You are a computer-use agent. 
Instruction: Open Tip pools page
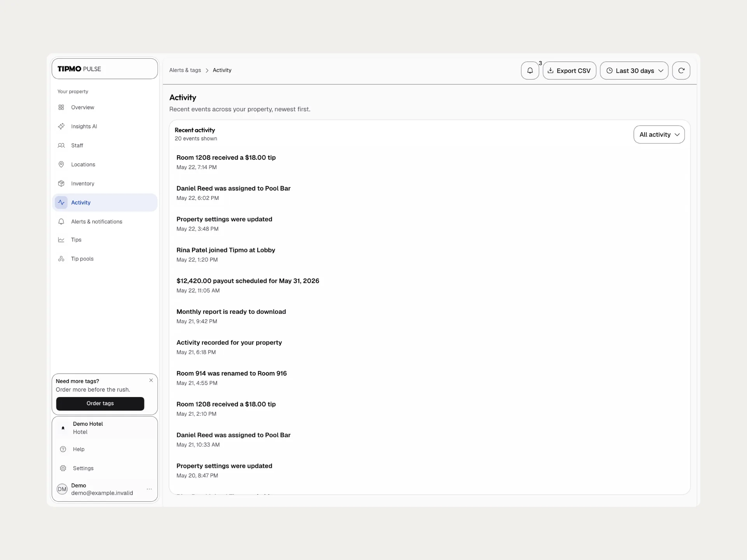(x=105, y=259)
